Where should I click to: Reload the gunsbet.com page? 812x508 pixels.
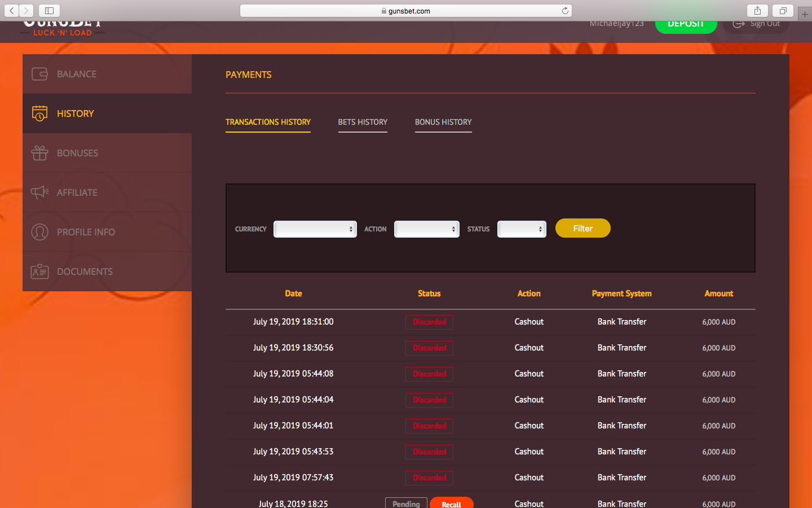(565, 11)
